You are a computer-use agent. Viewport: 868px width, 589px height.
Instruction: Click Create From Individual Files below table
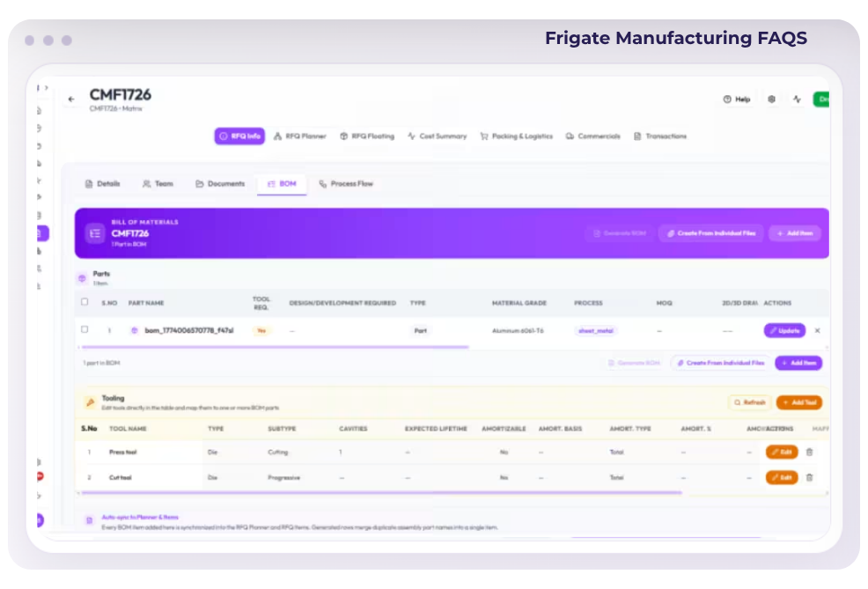[x=721, y=363]
